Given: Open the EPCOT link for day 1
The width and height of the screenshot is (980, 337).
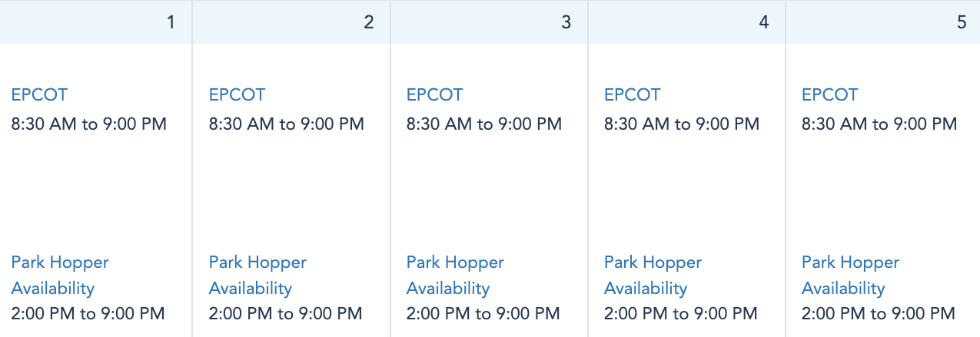Looking at the screenshot, I should 39,95.
